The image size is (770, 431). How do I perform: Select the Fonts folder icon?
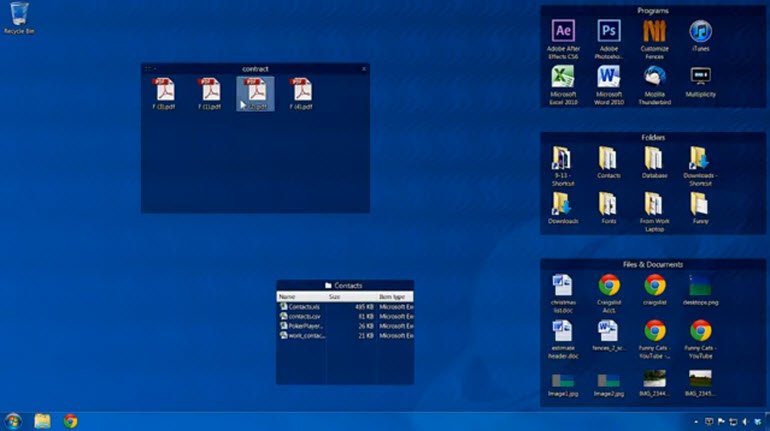pyautogui.click(x=608, y=205)
